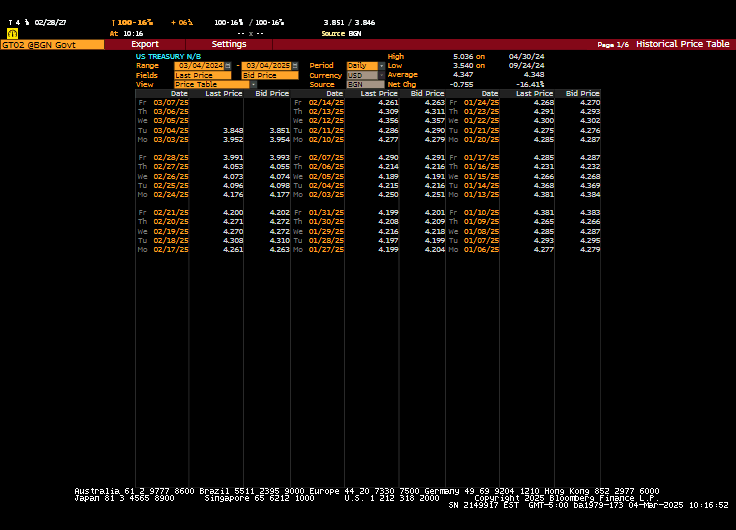Expand the Currency USD dropdown arrow
The height and width of the screenshot is (530, 736).
point(381,75)
